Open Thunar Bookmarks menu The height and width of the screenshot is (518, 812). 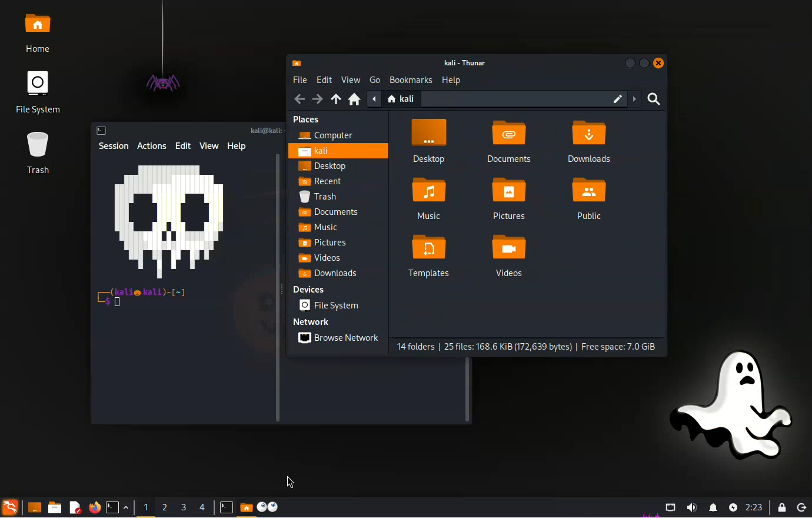coord(411,80)
